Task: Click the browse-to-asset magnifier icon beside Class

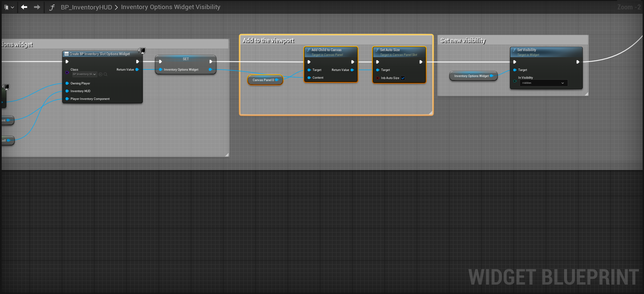Action: 106,74
